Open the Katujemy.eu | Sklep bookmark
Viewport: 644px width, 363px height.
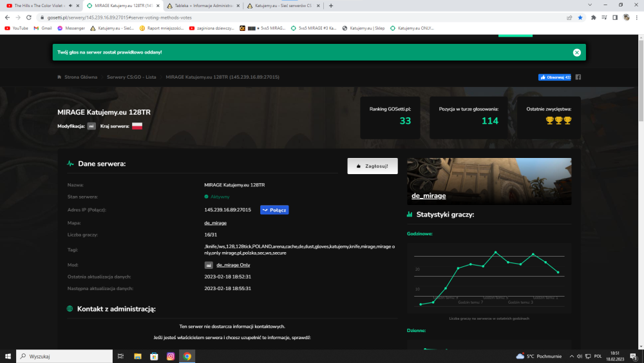point(363,28)
